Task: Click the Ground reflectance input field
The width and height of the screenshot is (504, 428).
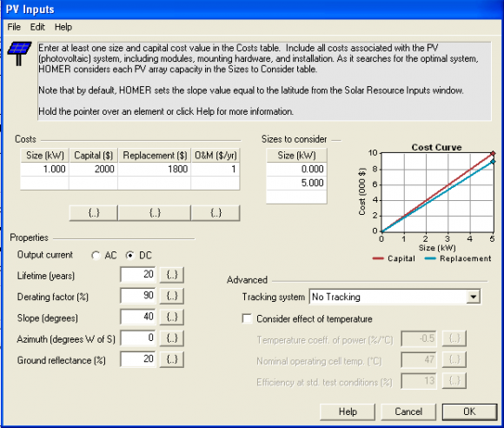Action: (x=138, y=358)
